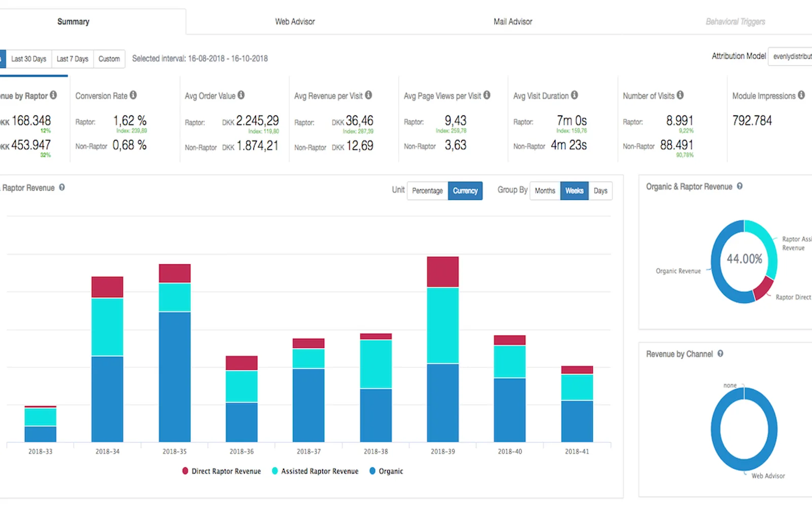Toggle Assisted Raptor Revenue legend marker

[275, 471]
